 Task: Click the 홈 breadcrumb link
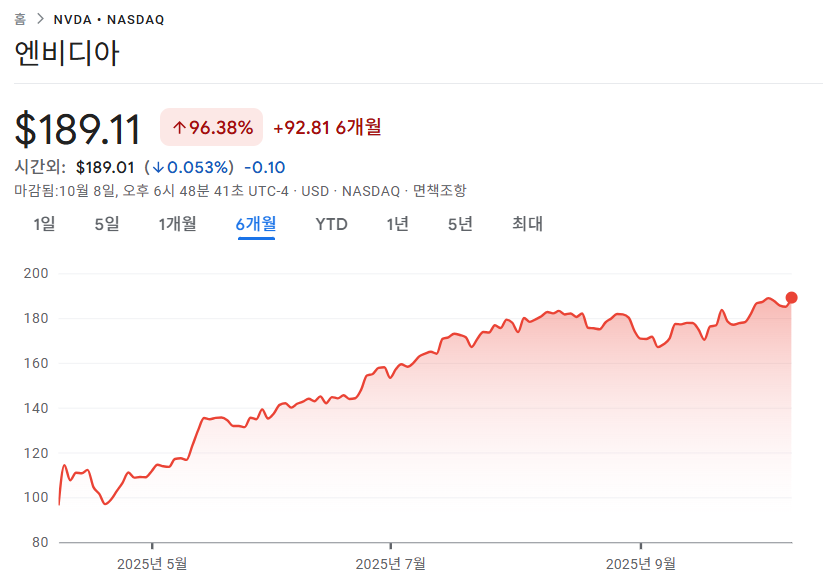(x=20, y=19)
